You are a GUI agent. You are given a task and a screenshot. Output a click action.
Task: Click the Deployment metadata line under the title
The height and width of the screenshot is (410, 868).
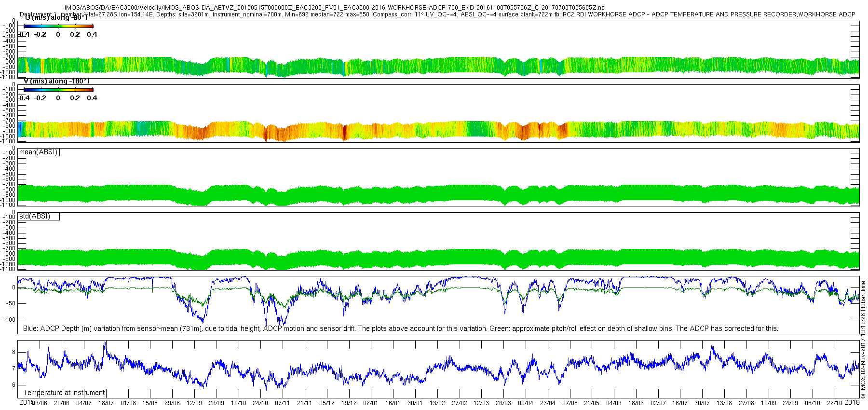point(437,14)
